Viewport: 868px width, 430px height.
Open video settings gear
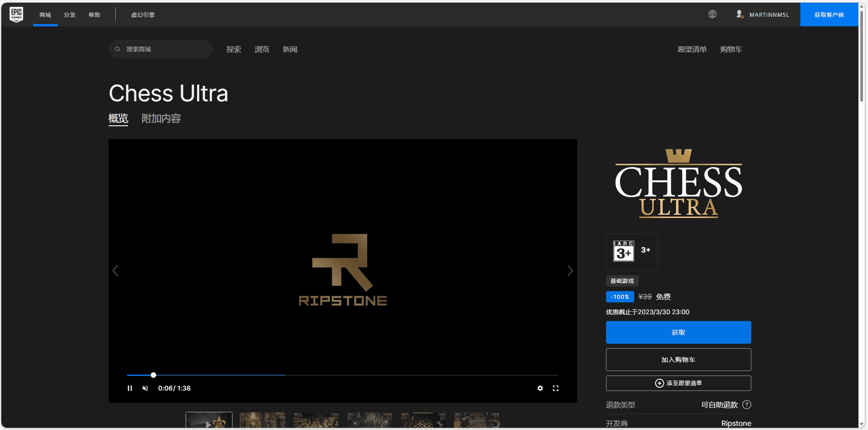[540, 388]
